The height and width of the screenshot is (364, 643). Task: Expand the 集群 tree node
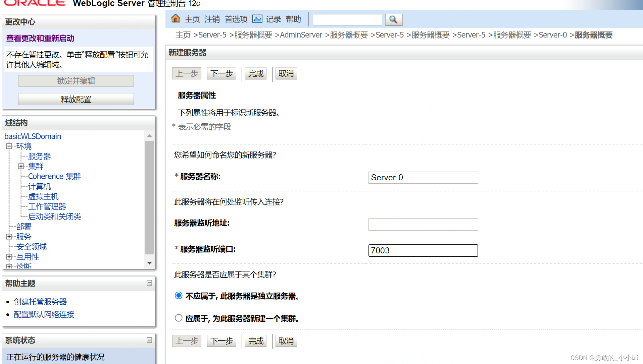[x=21, y=166]
